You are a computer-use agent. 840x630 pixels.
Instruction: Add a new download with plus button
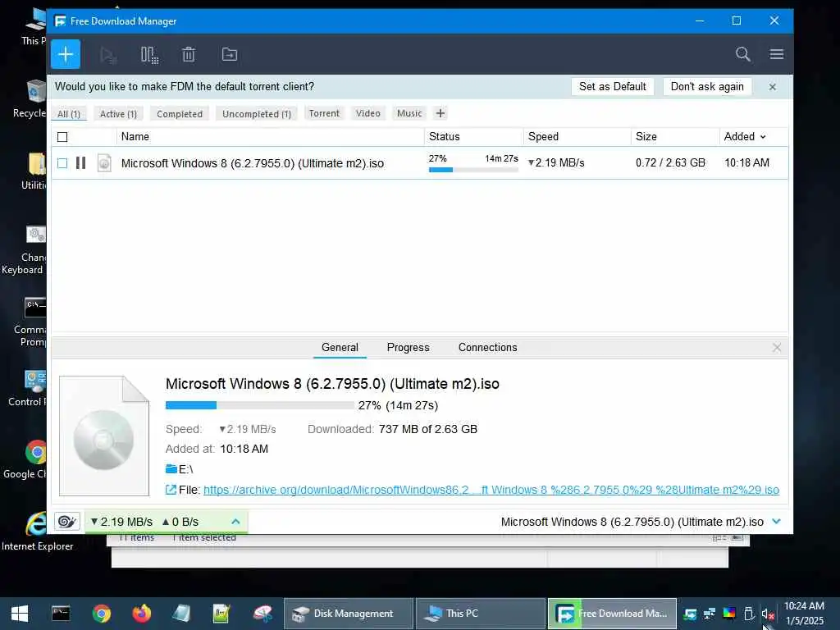pyautogui.click(x=66, y=54)
